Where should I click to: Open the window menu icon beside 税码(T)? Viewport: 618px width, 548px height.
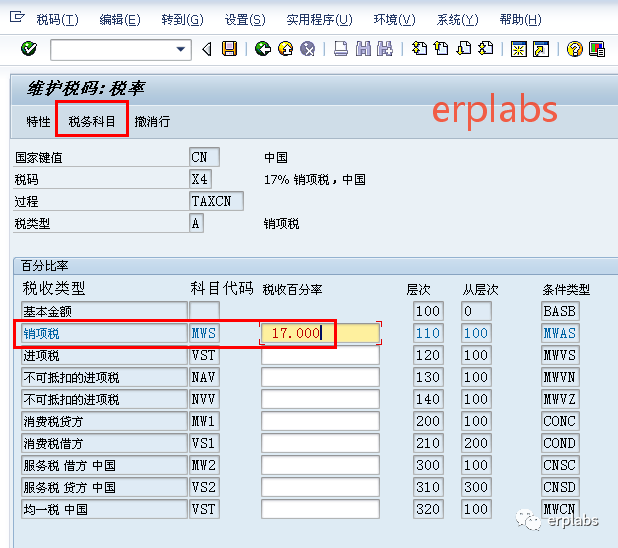17,17
